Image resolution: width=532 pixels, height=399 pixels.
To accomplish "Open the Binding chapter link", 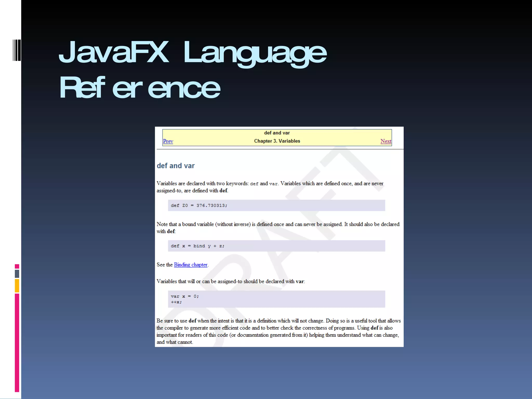I will pos(191,265).
